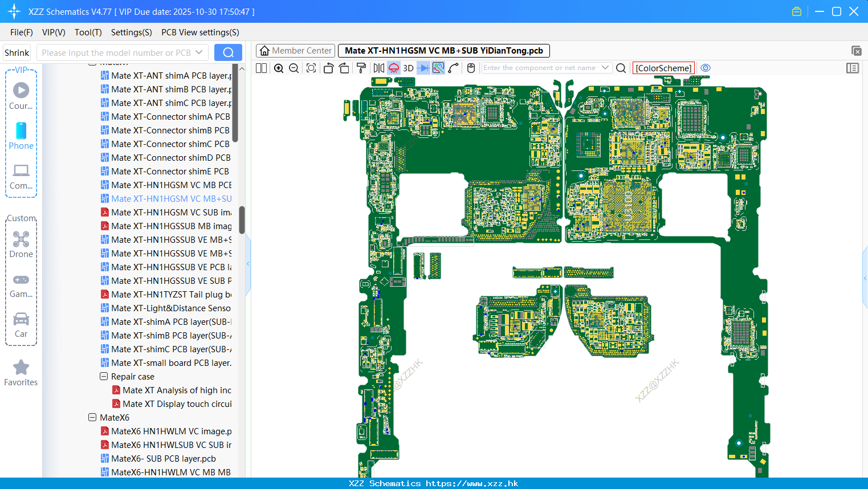Open Mate XT Analysis of high inc repair case
This screenshot has height=489, width=868.
172,390
